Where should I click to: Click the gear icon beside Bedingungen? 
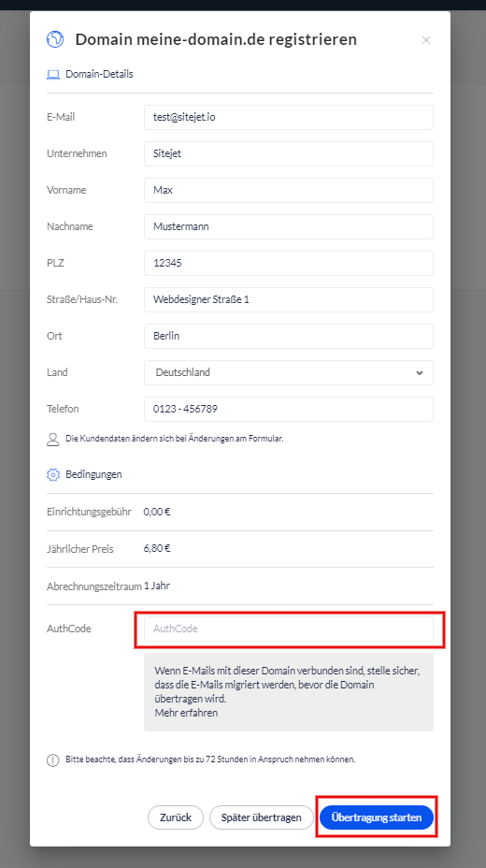coord(52,474)
